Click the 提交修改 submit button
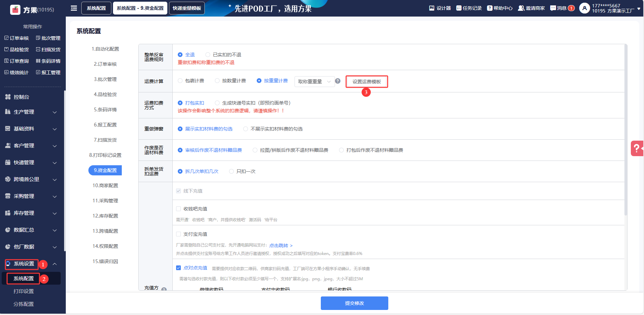The image size is (644, 315). click(355, 303)
